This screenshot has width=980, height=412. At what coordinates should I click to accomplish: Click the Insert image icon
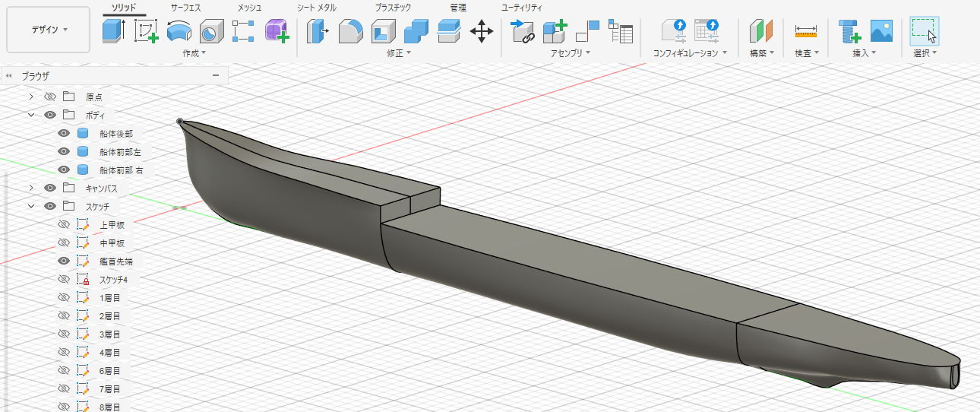[881, 32]
